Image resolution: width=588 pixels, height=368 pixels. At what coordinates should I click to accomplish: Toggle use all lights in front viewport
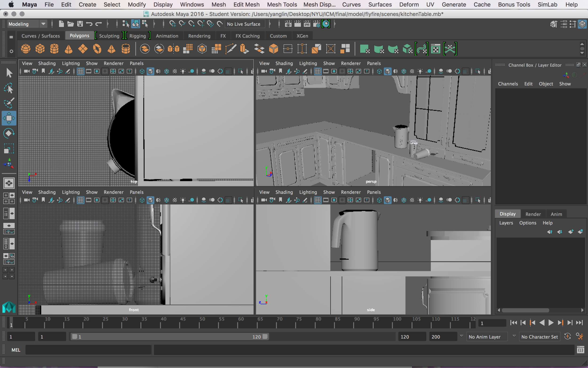point(183,200)
